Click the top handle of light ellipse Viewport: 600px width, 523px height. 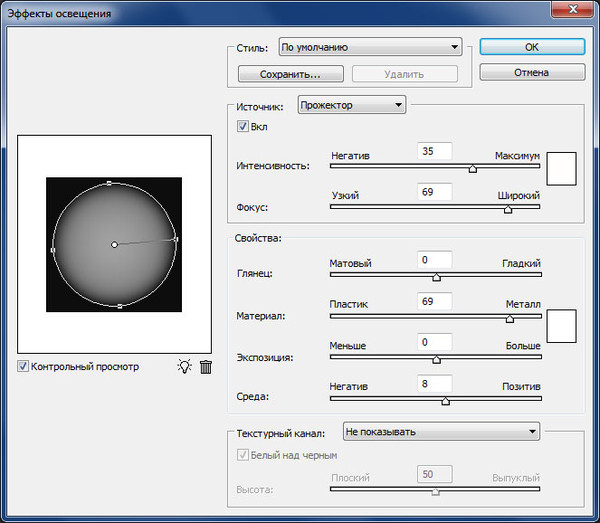109,183
